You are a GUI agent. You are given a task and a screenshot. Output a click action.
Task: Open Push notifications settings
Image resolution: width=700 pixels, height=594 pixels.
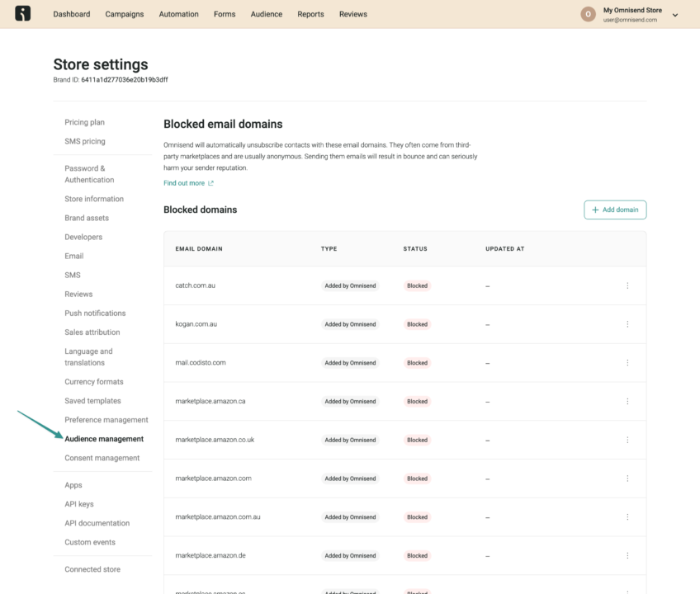(95, 313)
